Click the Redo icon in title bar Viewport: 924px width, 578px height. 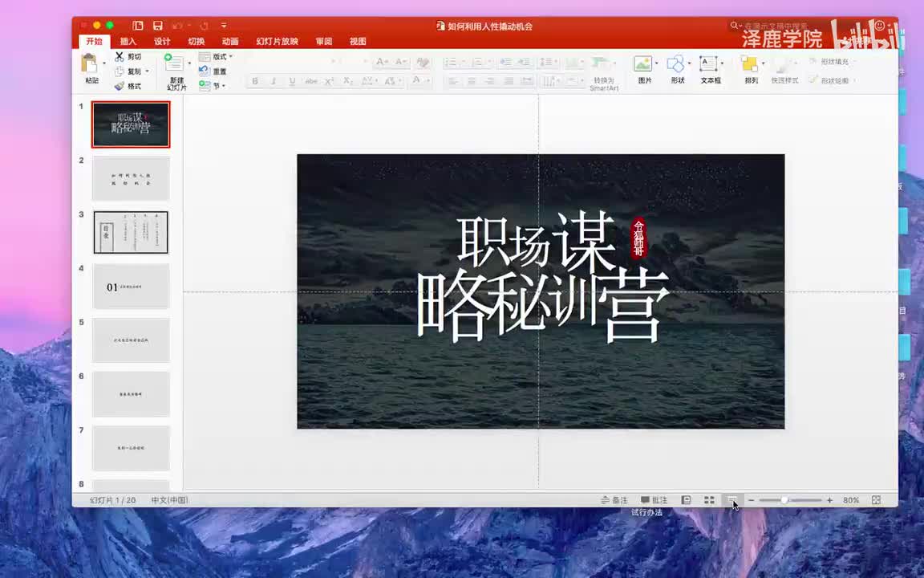[x=204, y=26]
